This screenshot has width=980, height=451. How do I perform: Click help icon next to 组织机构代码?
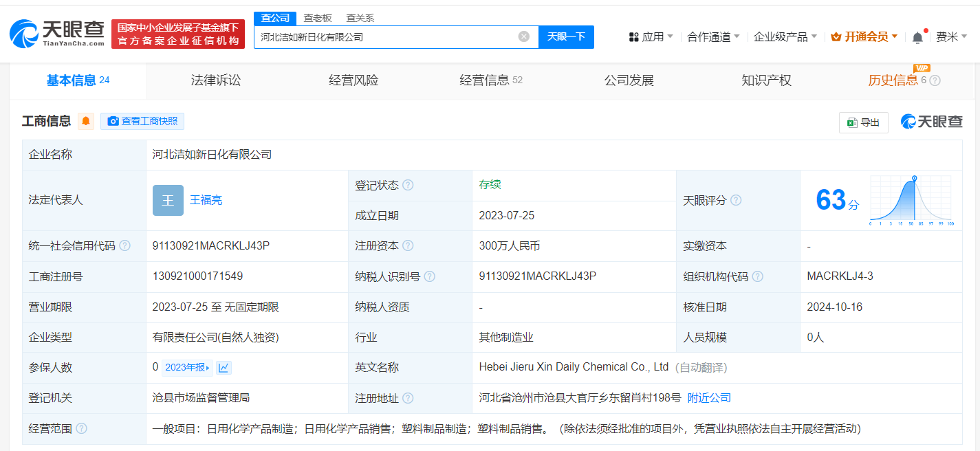point(758,277)
